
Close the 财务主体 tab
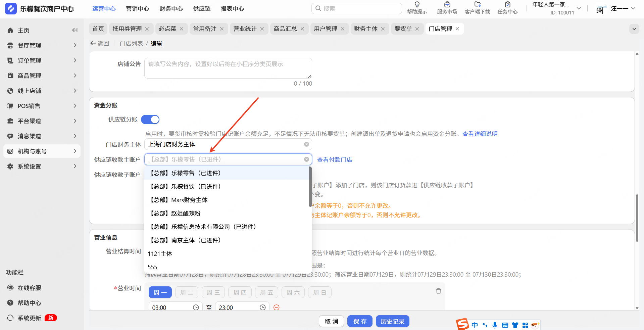(x=383, y=29)
